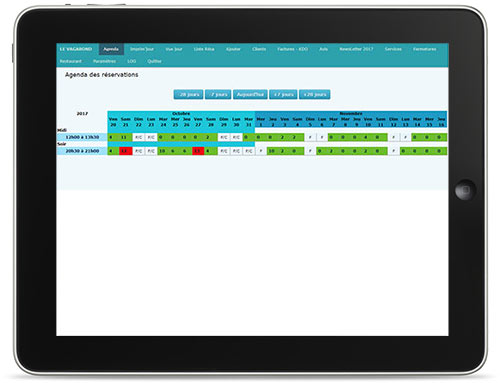This screenshot has width=500, height=383.
Task: Tap the iPad home button
Action: [465, 190]
